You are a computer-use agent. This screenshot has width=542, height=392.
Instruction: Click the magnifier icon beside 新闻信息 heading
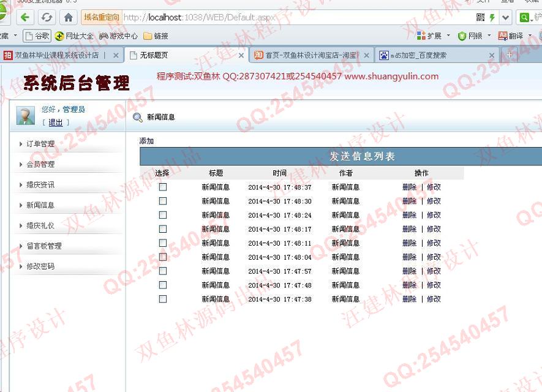138,118
